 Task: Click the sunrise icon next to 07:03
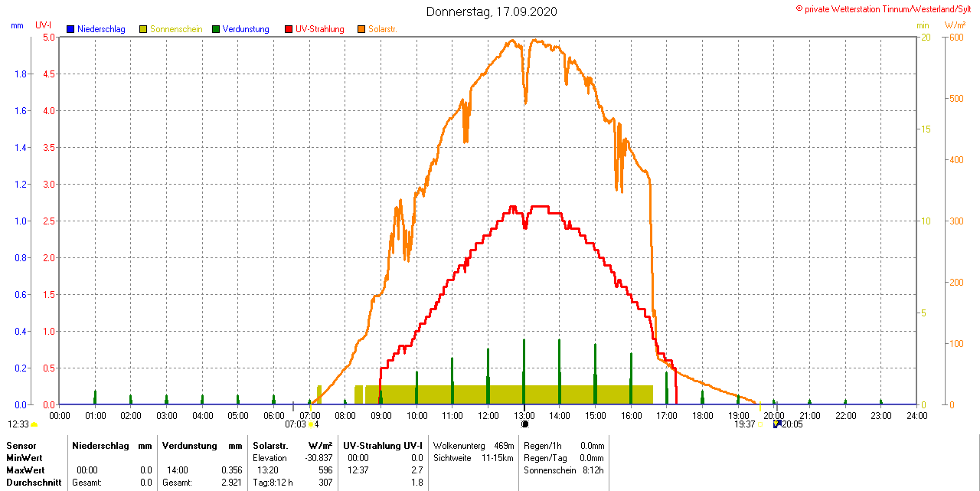(x=311, y=424)
